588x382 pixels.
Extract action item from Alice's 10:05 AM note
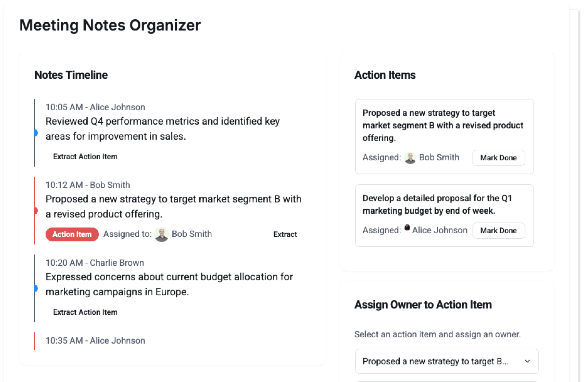[x=85, y=157]
